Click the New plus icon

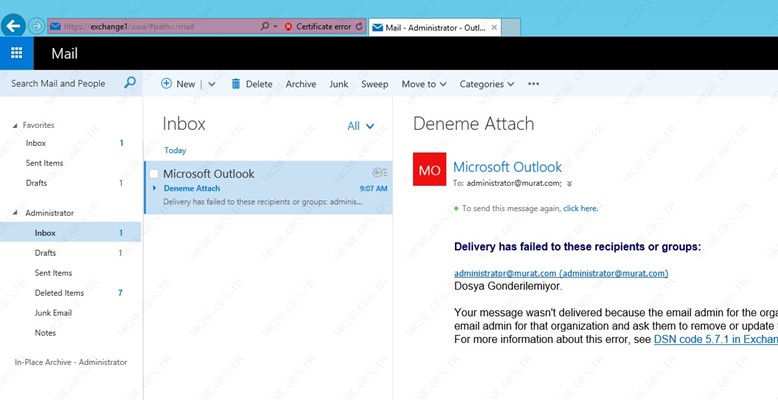pos(166,84)
